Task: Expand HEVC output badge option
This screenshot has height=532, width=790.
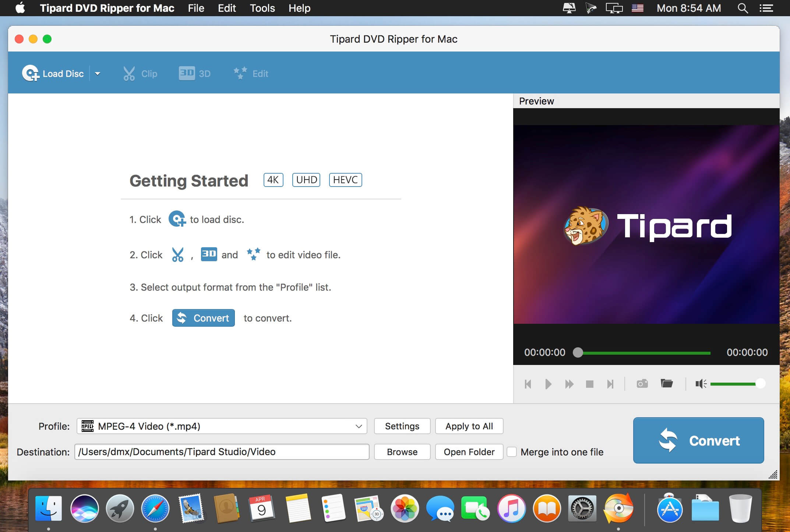Action: click(345, 179)
